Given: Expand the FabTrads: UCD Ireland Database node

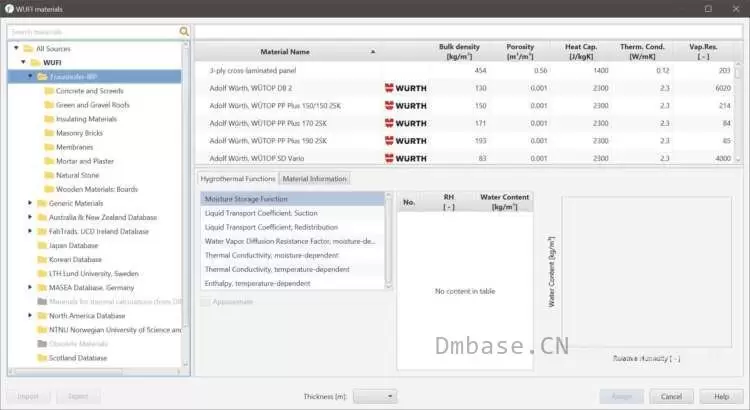Looking at the screenshot, I should tap(30, 231).
